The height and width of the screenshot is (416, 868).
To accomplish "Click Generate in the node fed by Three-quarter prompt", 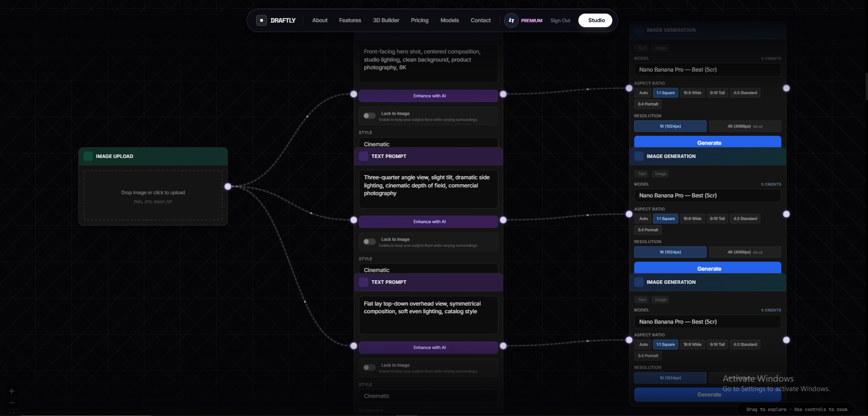I will point(707,268).
